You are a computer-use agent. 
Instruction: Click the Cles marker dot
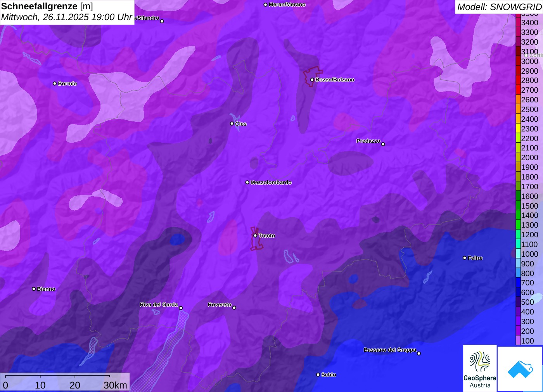pyautogui.click(x=232, y=124)
